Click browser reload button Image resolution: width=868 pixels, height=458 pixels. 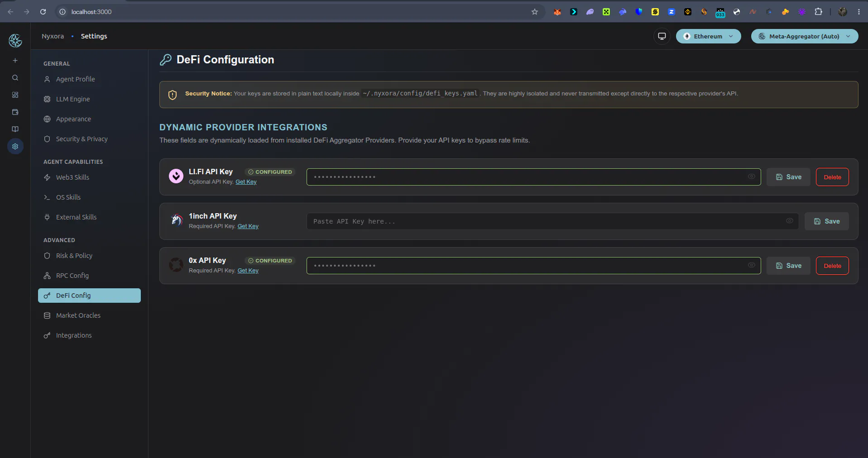(43, 12)
